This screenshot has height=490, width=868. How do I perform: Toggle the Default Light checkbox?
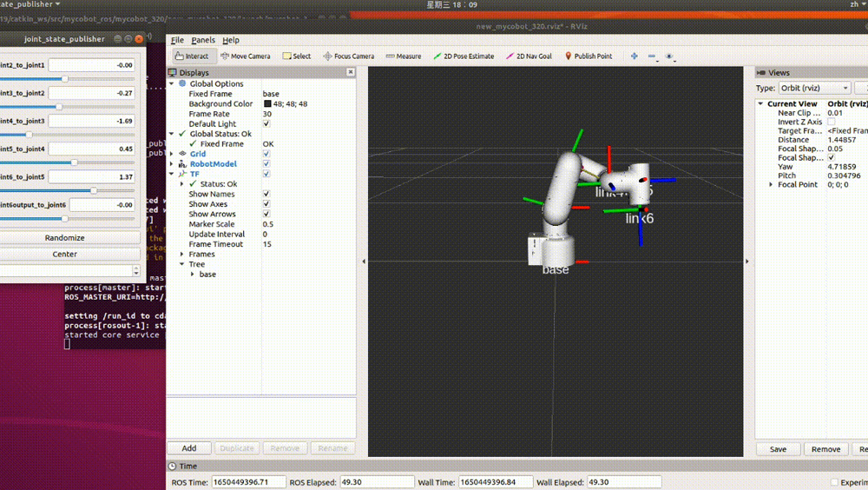coord(266,123)
